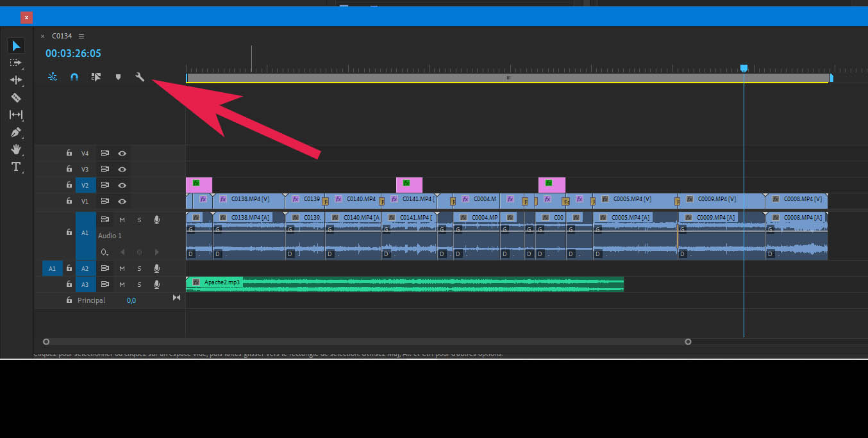Toggle sync lock on V2

click(x=104, y=185)
